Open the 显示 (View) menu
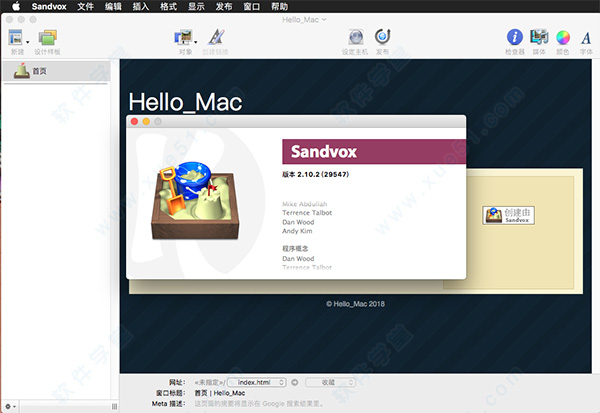 tap(196, 7)
